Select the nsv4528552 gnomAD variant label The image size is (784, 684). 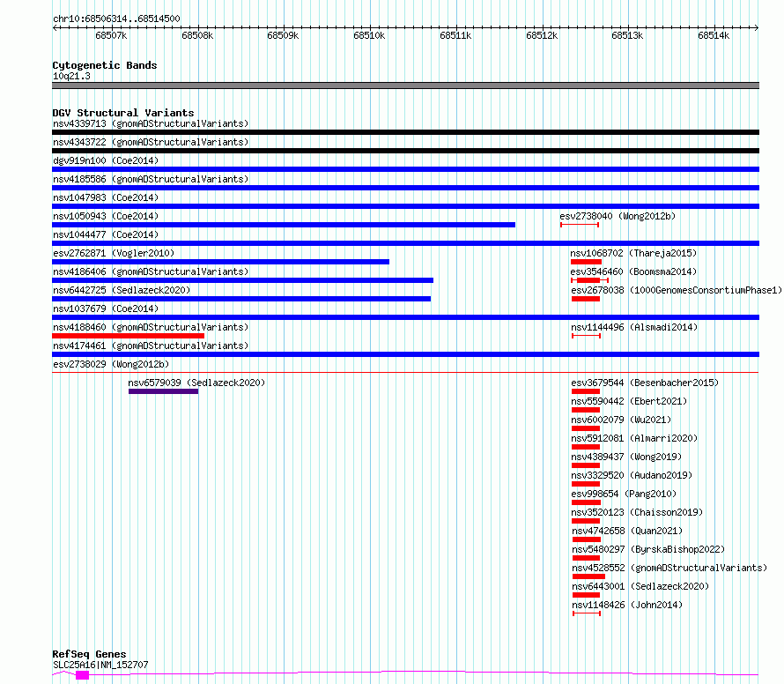pyautogui.click(x=669, y=568)
